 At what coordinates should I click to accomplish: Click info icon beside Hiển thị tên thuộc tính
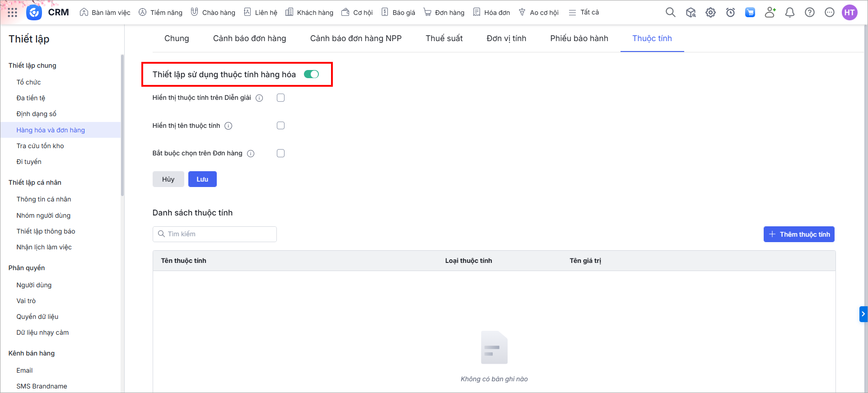[229, 126]
